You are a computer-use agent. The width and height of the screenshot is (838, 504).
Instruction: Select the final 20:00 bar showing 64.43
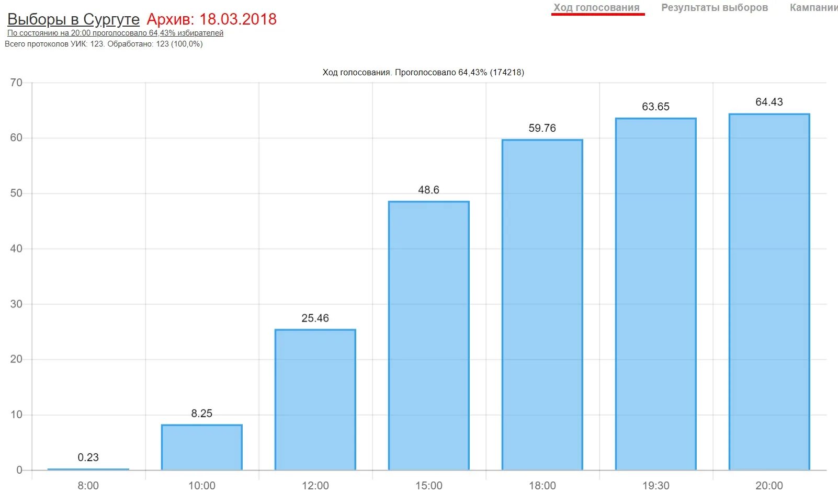coord(769,290)
